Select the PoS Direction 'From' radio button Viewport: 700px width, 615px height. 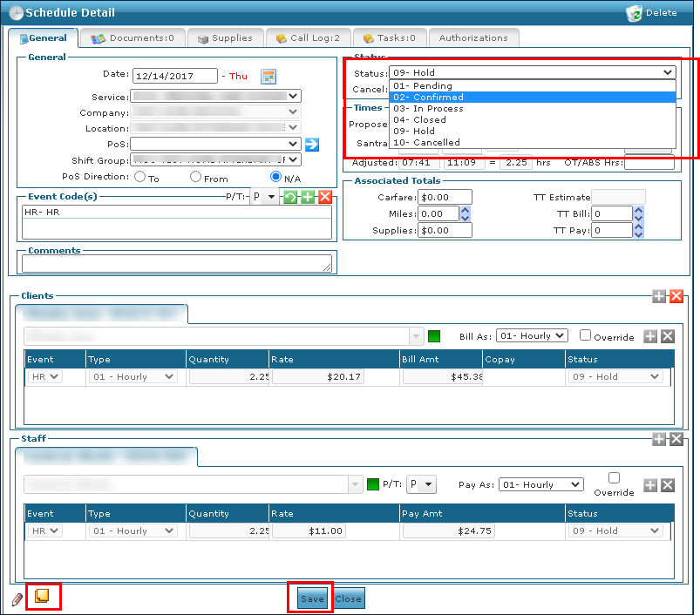195,178
